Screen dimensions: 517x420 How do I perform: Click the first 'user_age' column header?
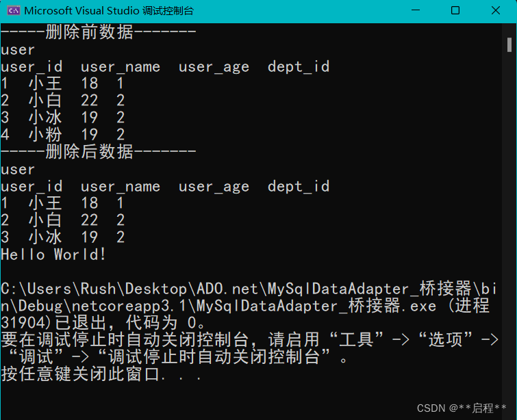tap(214, 67)
